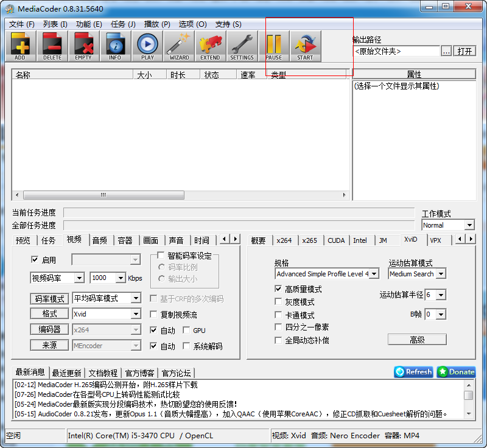The width and height of the screenshot is (487, 448).
Task: Click the 大小 column header
Action: (150, 74)
